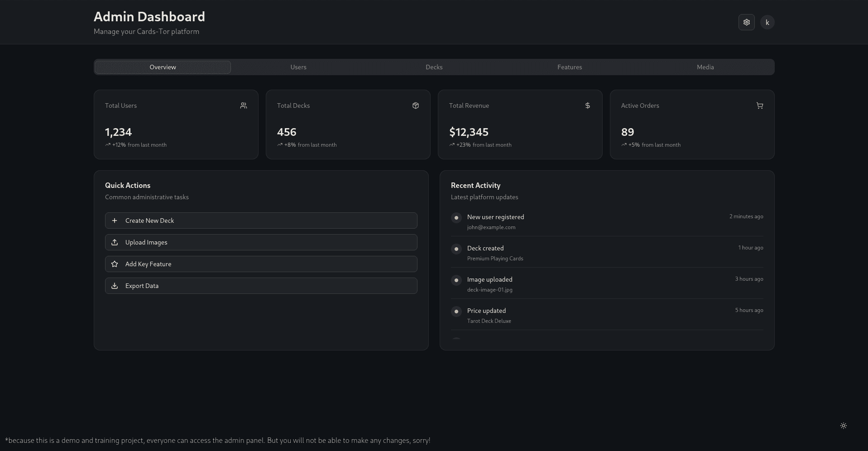Click the 456 total decks value
Viewport: 868px width, 451px height.
(x=287, y=132)
